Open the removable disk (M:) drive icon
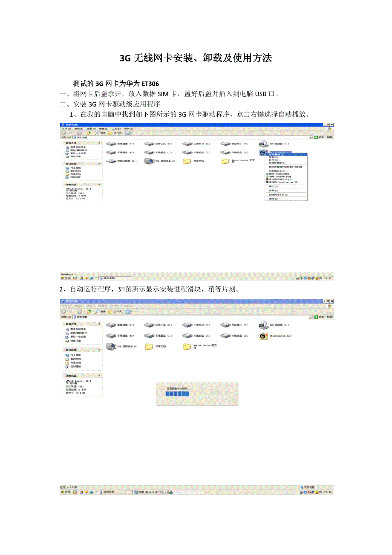The height and width of the screenshot is (555, 392). (x=111, y=161)
